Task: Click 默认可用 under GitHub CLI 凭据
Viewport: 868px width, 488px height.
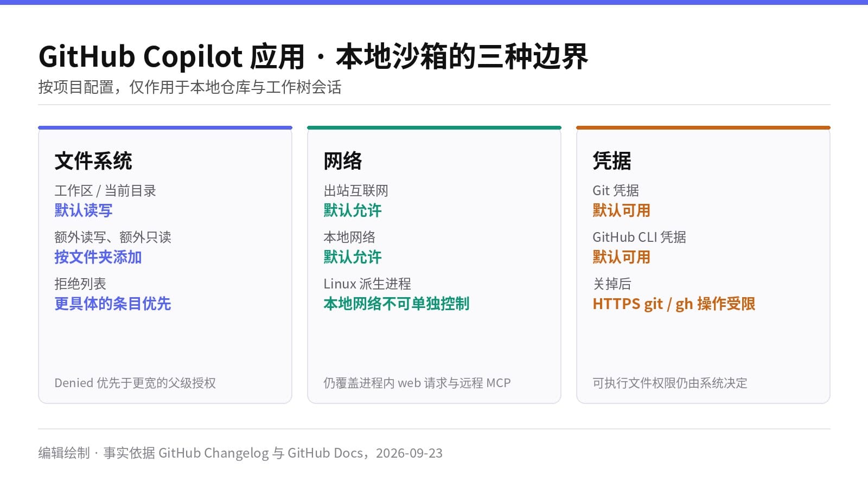Action: point(622,257)
